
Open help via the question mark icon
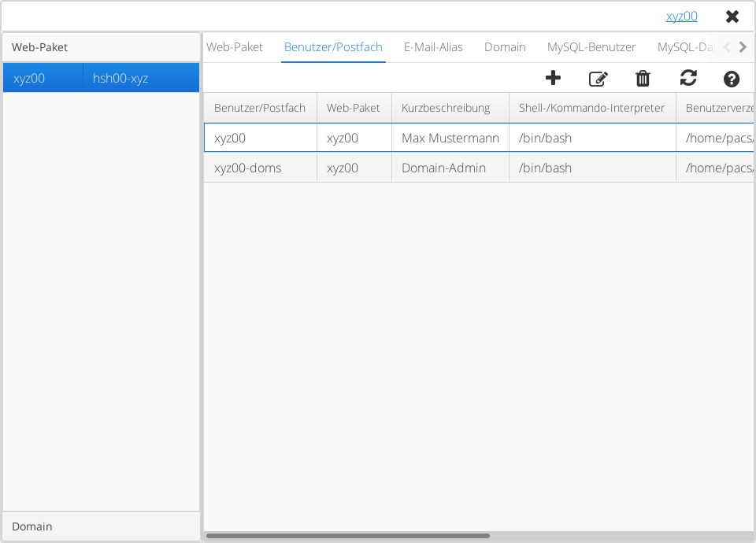coord(732,79)
